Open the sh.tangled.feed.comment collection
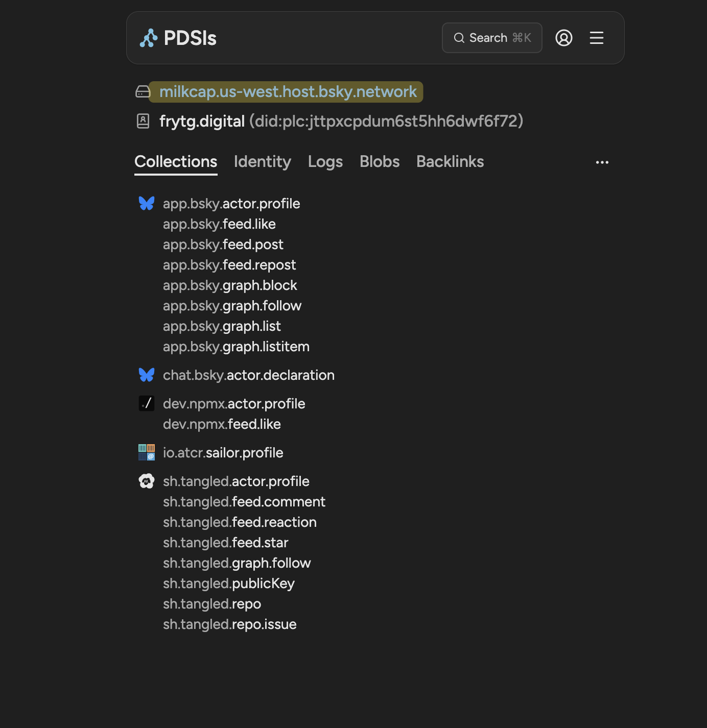This screenshot has height=728, width=707. pyautogui.click(x=244, y=502)
